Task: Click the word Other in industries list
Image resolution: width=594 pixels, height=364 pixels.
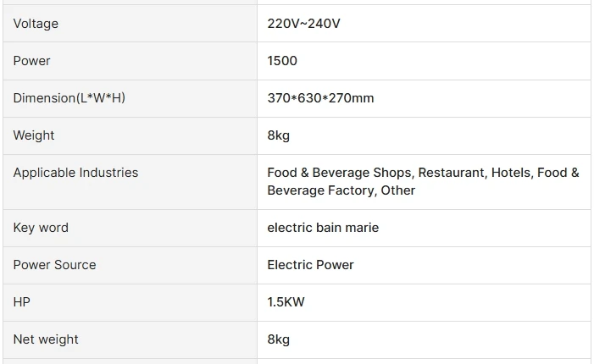Action: [398, 190]
